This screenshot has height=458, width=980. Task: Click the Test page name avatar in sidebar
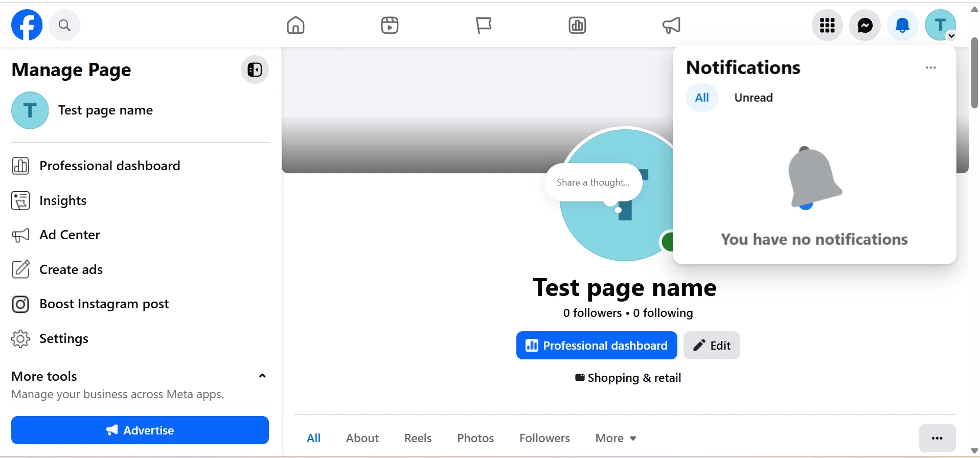point(30,110)
